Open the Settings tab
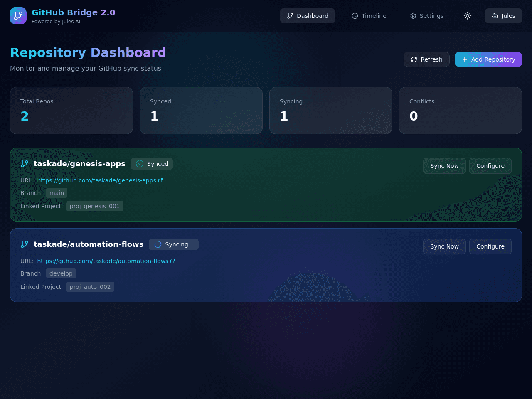532x399 pixels. pyautogui.click(x=426, y=16)
